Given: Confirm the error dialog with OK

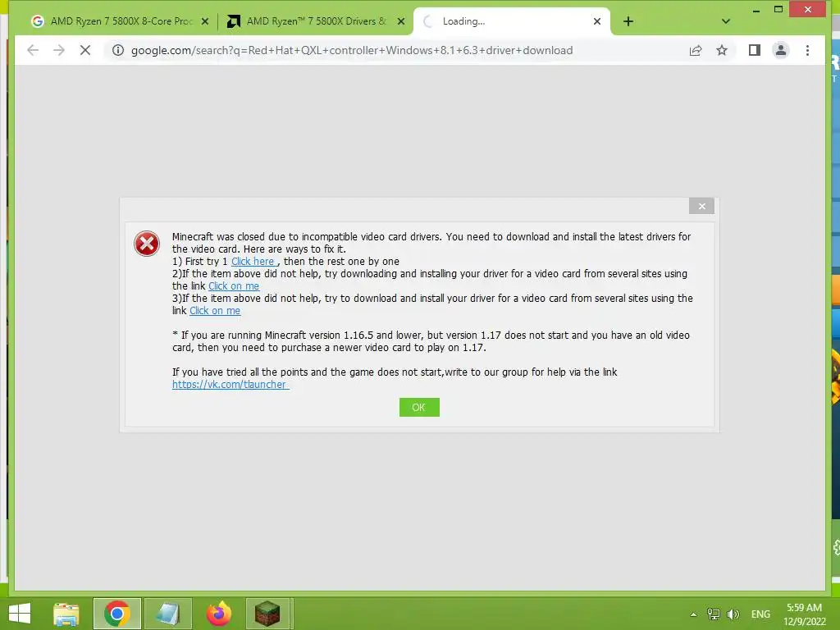Looking at the screenshot, I should click(419, 407).
